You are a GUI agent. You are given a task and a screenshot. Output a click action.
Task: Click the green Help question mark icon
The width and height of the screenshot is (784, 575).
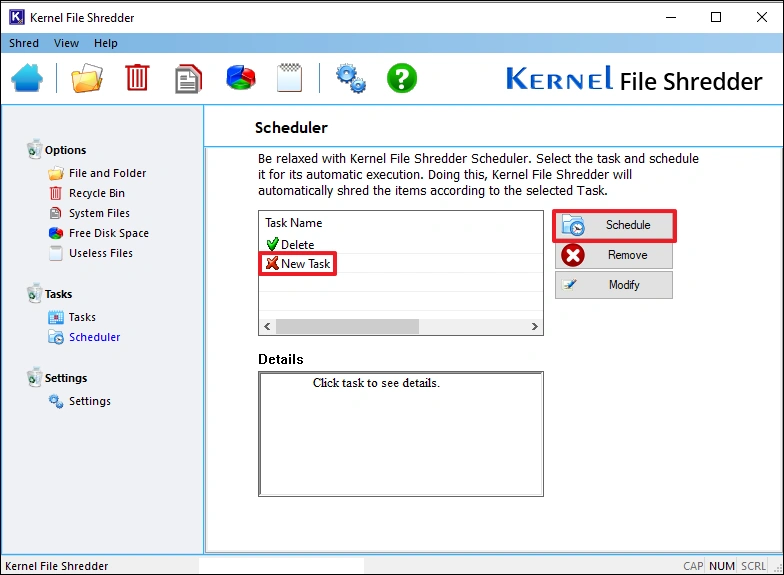pyautogui.click(x=401, y=78)
